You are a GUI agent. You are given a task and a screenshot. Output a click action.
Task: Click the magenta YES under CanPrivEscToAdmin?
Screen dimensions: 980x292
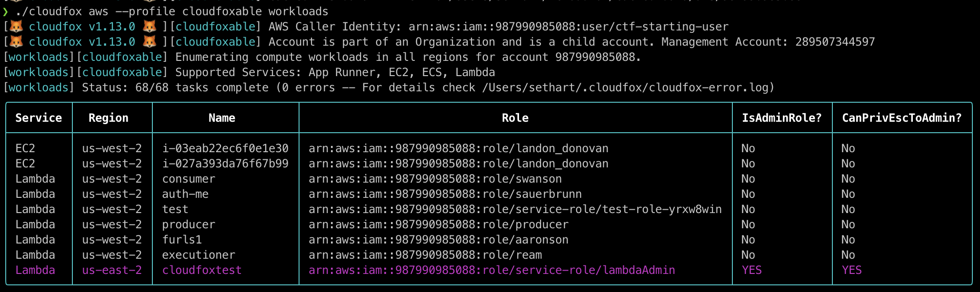[852, 270]
